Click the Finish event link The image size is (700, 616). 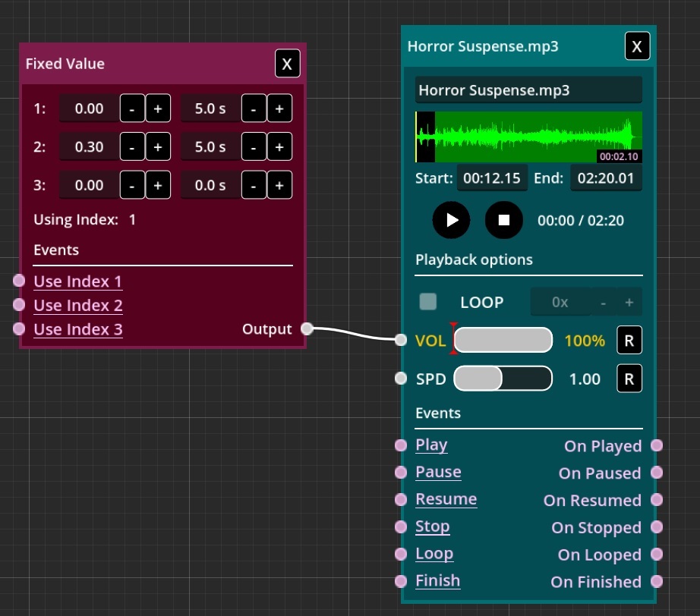click(x=437, y=580)
